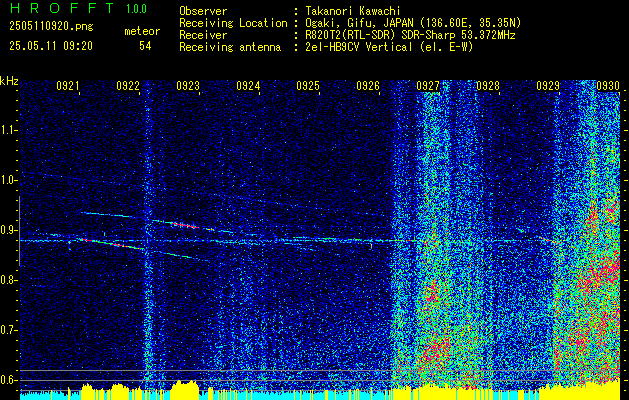This screenshot has height=400, width=629.
Task: Click the 0928 time marker
Action: pos(488,86)
